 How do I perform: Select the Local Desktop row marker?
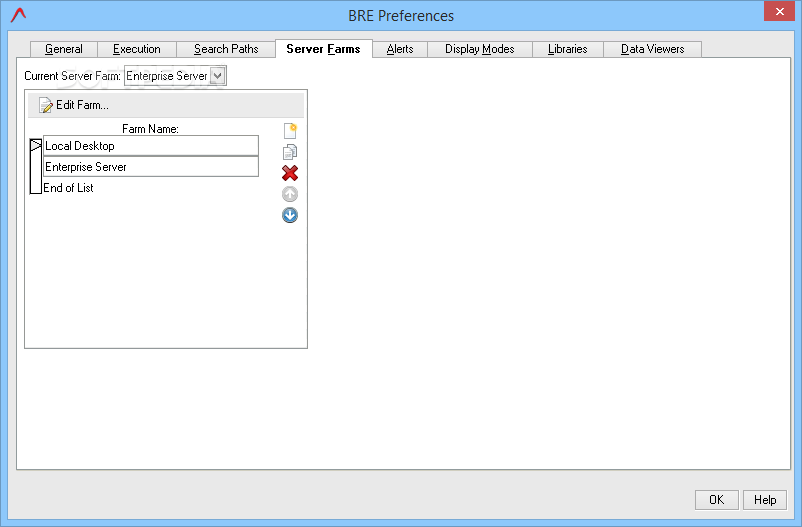(x=35, y=146)
